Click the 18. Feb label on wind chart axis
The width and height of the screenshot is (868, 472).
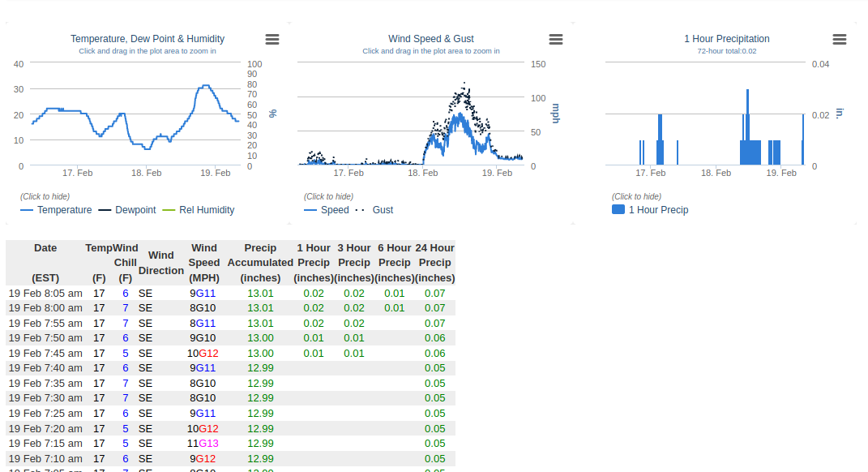(x=423, y=173)
